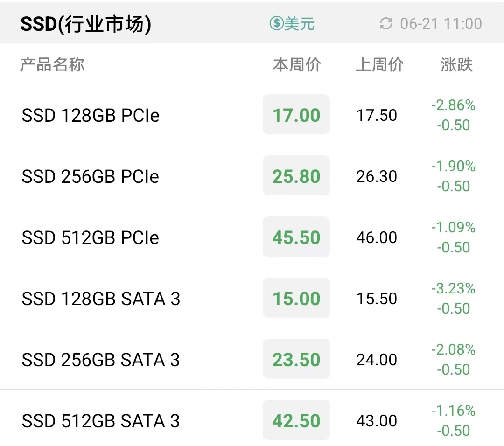Click the 25.80 price badge
The image size is (504, 446).
296,176
